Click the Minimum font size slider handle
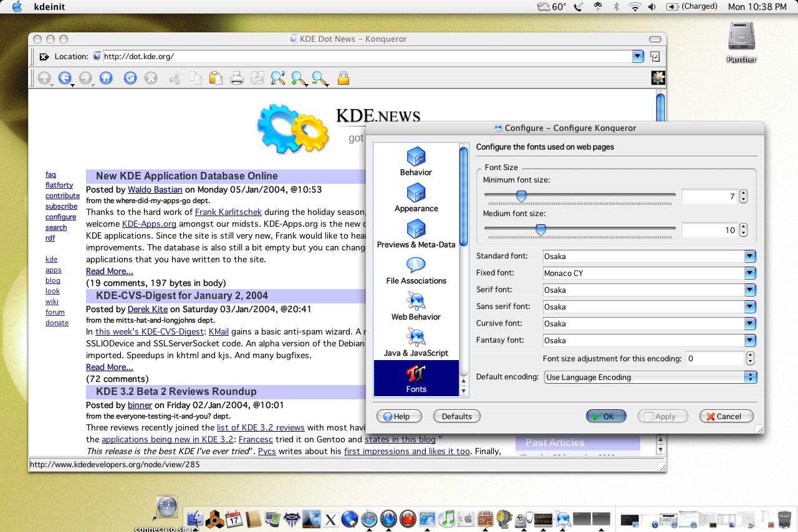This screenshot has width=798, height=532. (x=522, y=196)
